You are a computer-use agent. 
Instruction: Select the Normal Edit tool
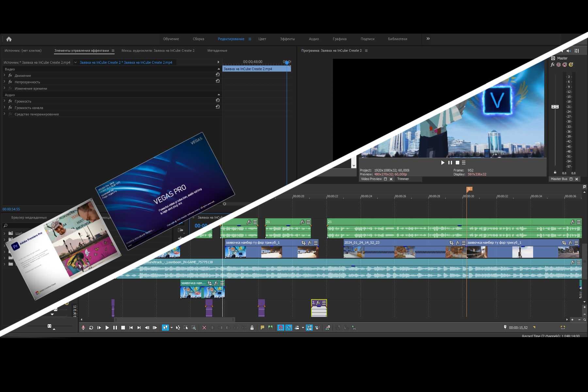coord(165,328)
